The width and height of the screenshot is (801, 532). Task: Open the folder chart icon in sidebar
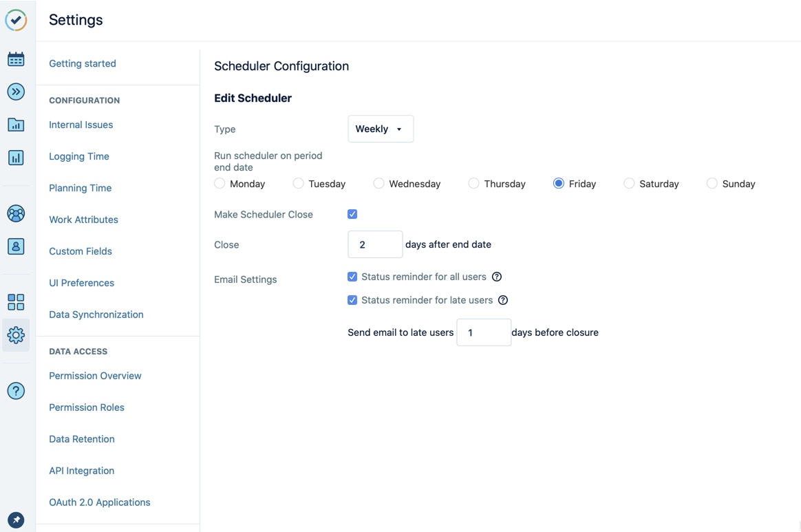(x=16, y=125)
